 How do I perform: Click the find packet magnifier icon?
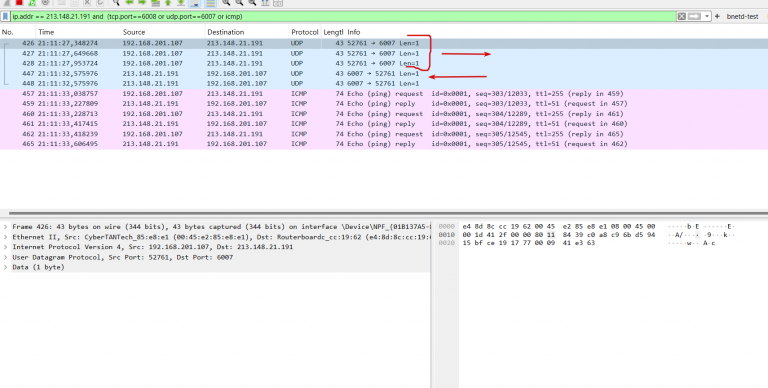pos(116,2)
